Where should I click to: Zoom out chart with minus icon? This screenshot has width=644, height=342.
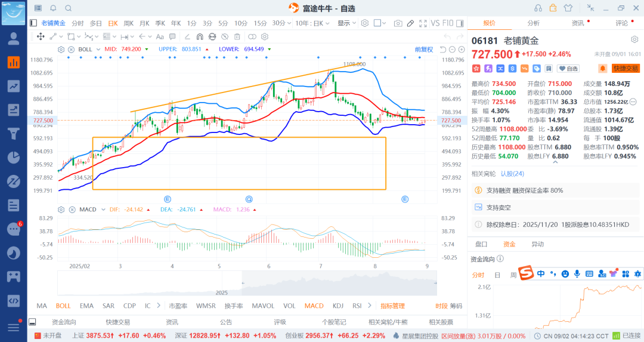[x=452, y=50]
